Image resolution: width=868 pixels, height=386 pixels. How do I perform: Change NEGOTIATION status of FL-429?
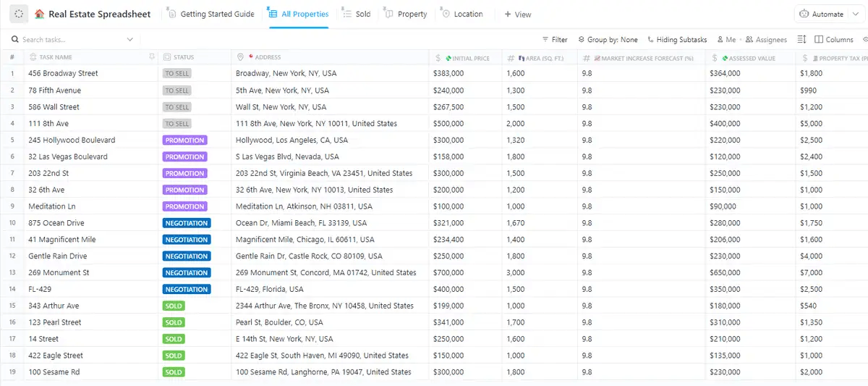pos(186,290)
